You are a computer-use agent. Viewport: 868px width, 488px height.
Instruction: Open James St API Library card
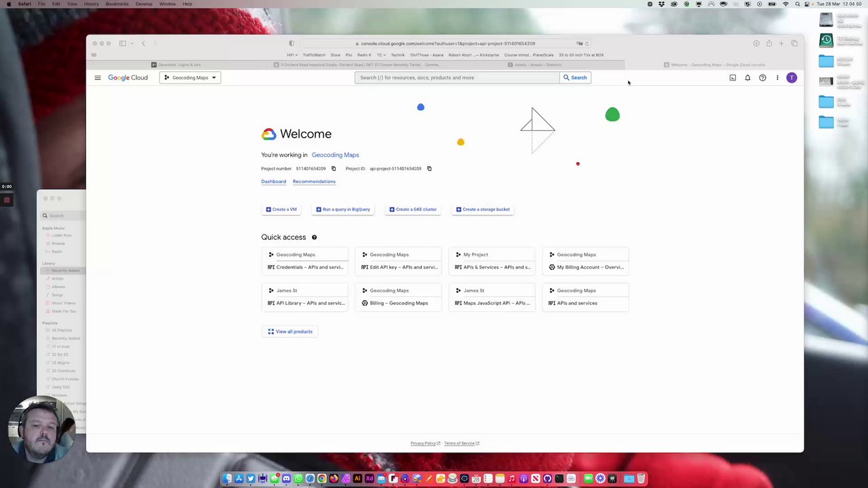coord(305,297)
